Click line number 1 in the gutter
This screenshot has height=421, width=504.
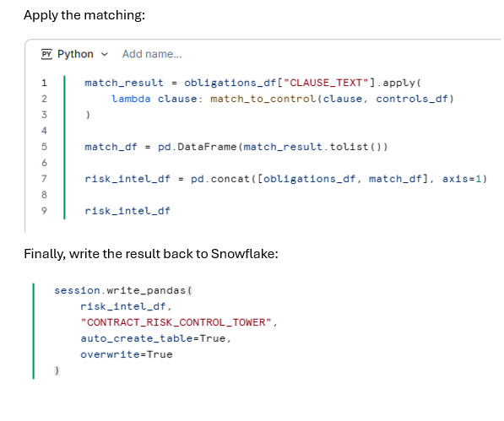[x=44, y=83]
